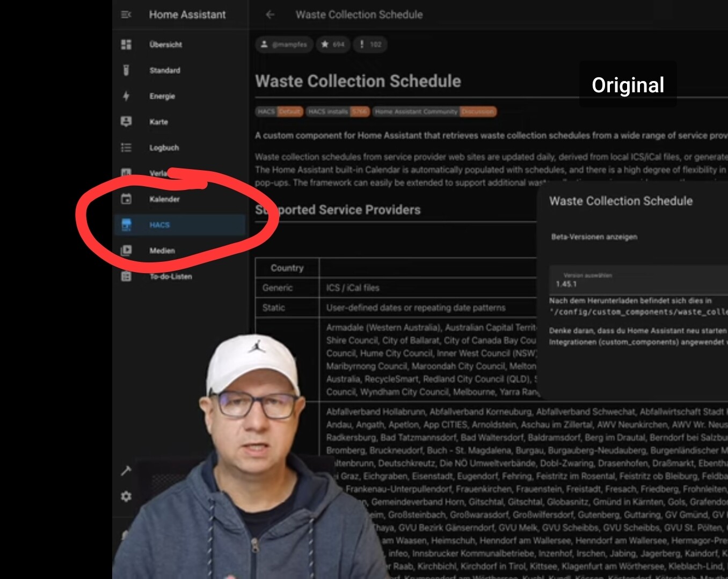Click the 694 stars chip
Viewport: 728px width, 579px height.
[x=333, y=45]
